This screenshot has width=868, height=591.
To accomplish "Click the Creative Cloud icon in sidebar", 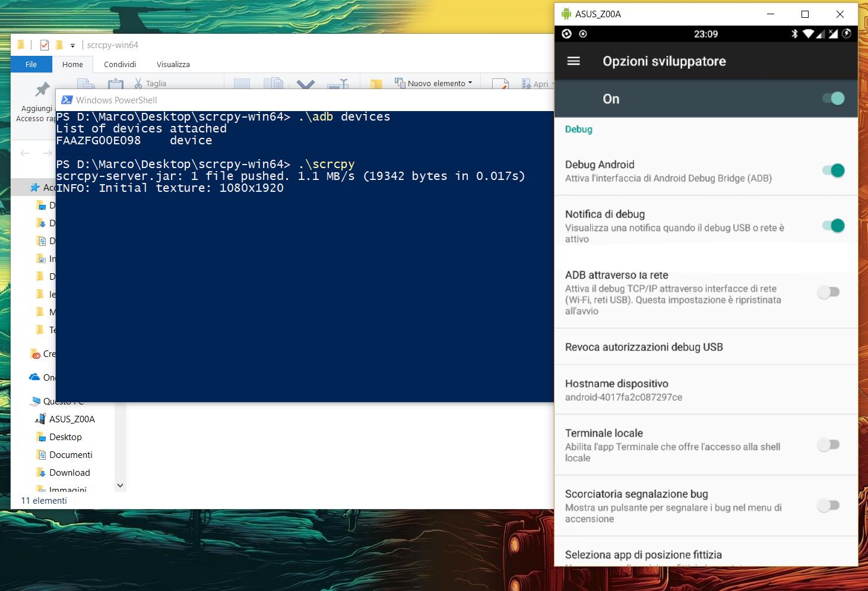I will [x=36, y=354].
